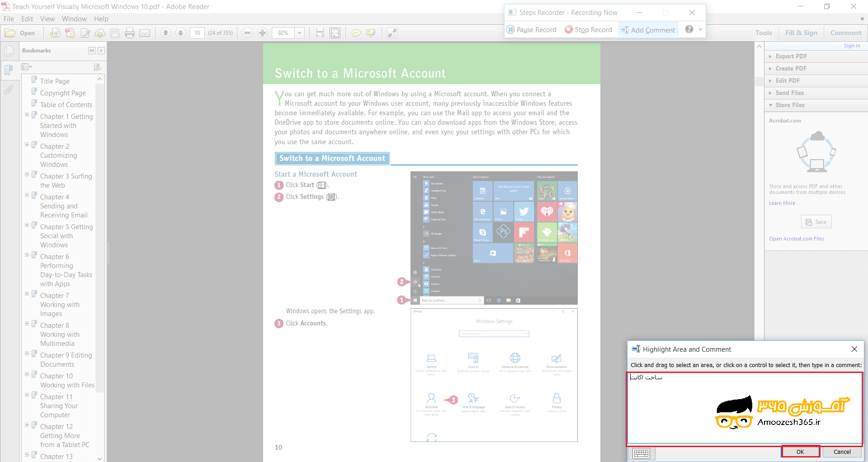Image resolution: width=868 pixels, height=462 pixels.
Task: Open the File menu
Action: [9, 19]
